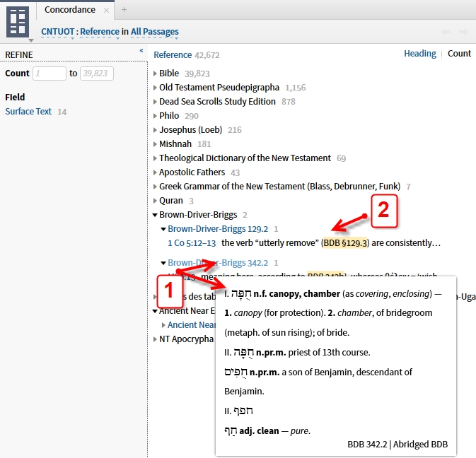476x458 pixels.
Task: Select the Surface Text field filter
Action: click(28, 111)
